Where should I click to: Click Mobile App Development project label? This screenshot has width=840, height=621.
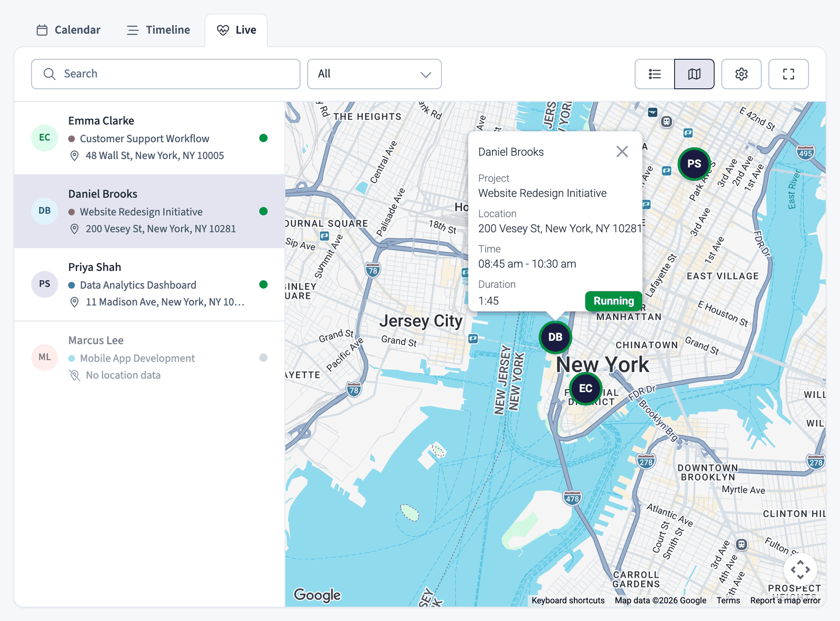[138, 359]
